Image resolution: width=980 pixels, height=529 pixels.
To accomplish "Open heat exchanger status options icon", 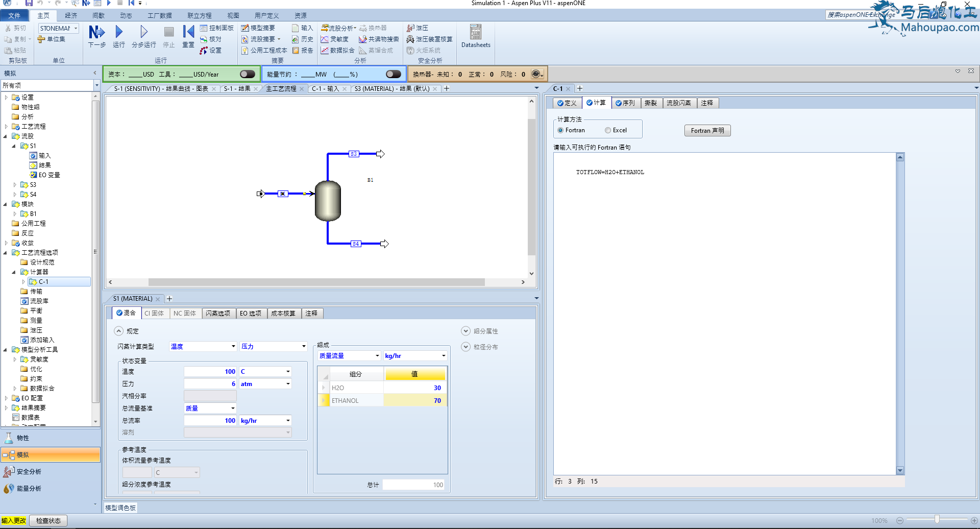I will tap(536, 74).
